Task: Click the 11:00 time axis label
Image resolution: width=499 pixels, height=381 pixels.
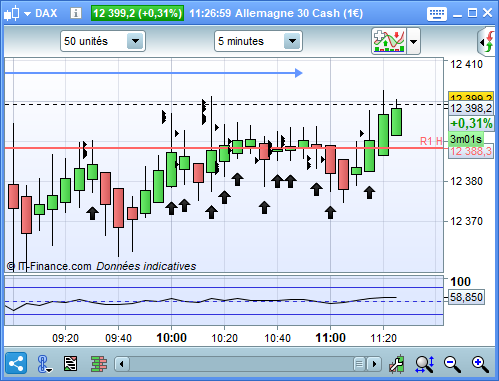Action: tap(330, 338)
